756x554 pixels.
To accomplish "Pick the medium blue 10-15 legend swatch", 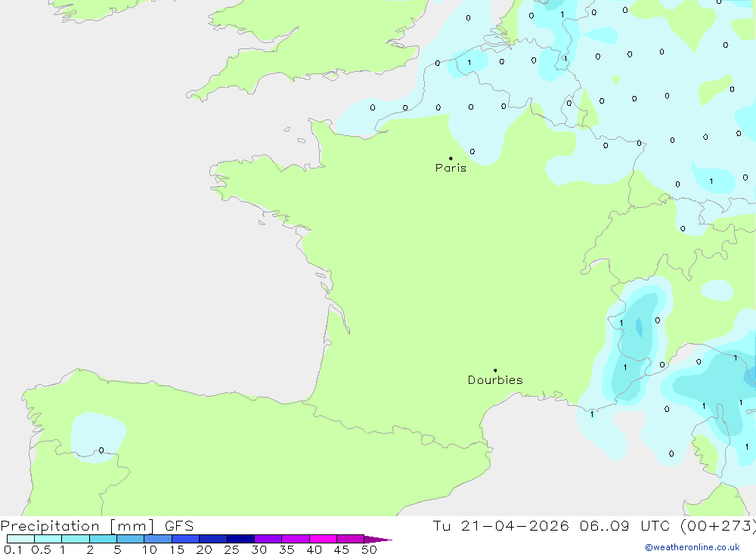I will click(158, 539).
